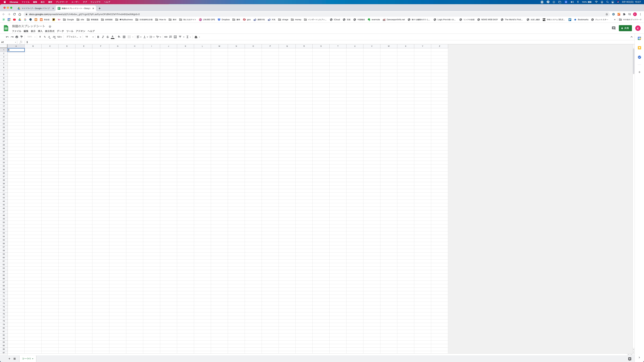644x362 pixels.
Task: Open comment history icon
Action: click(613, 28)
